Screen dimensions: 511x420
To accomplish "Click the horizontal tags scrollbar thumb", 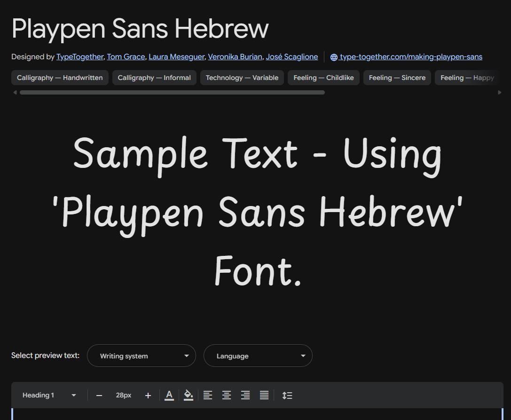I will point(172,93).
